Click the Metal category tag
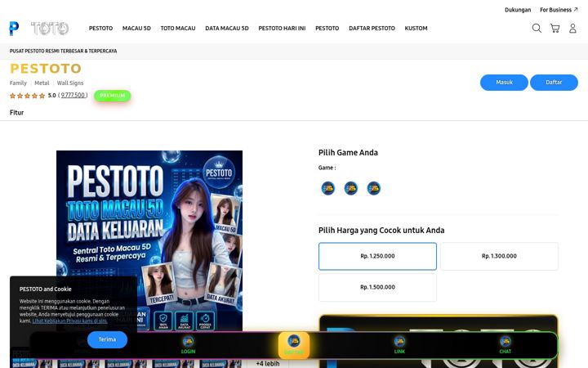This screenshot has width=588, height=368. pos(42,83)
